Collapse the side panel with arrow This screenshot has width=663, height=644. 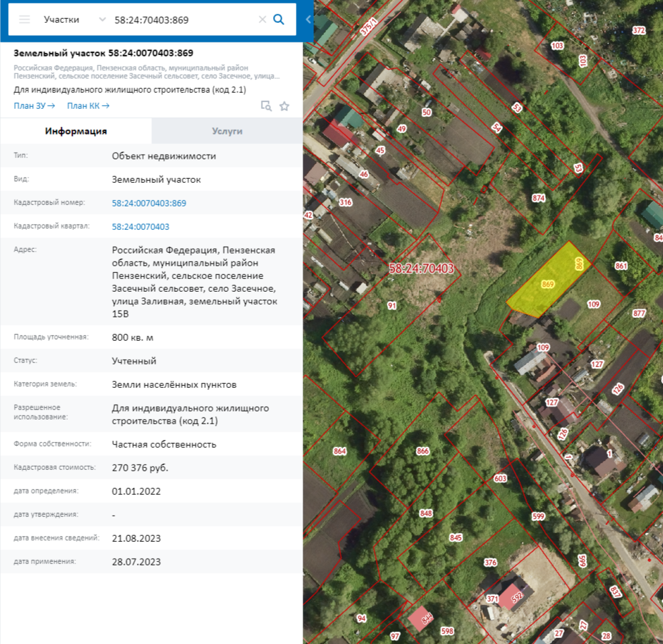[x=308, y=19]
